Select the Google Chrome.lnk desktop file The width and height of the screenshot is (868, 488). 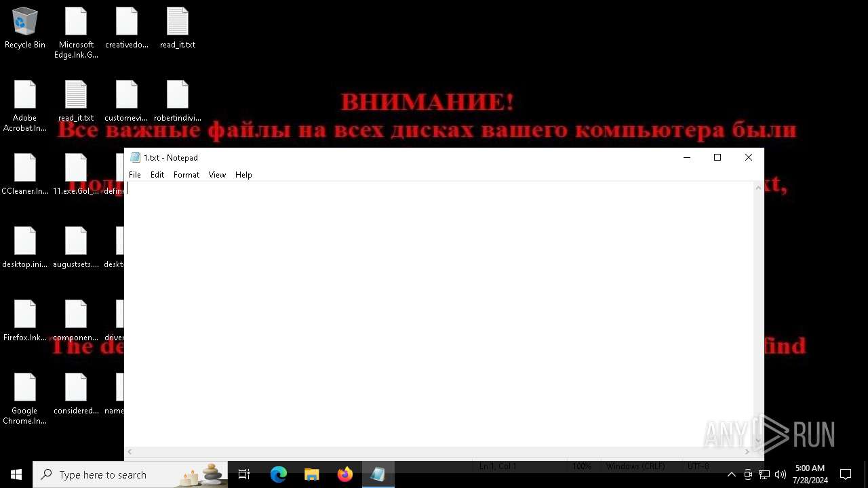click(25, 399)
